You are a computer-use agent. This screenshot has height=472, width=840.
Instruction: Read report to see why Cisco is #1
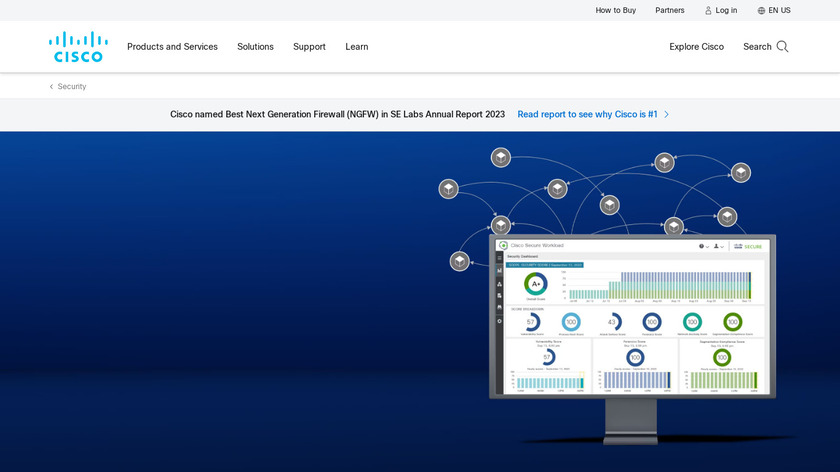coord(587,114)
